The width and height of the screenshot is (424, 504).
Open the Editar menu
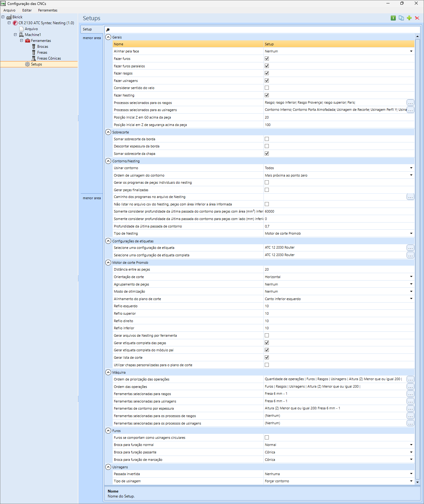[x=27, y=10]
